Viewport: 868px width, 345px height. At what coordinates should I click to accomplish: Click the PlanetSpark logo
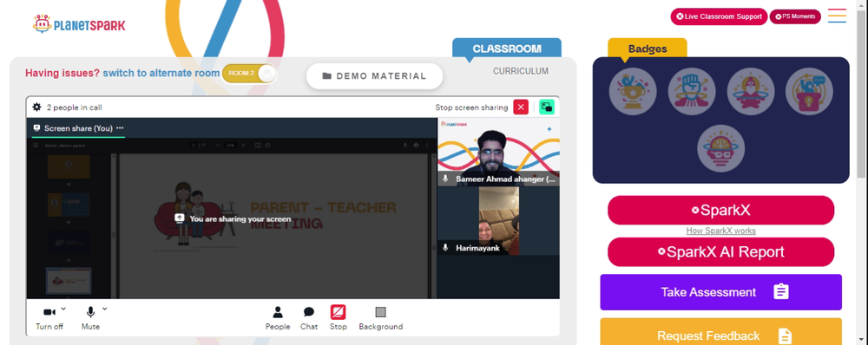pyautogui.click(x=79, y=24)
